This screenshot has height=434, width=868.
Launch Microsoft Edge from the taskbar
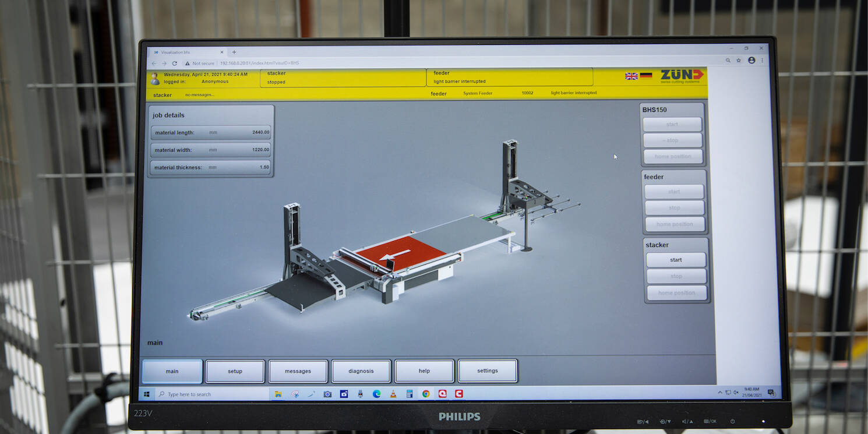coord(377,394)
